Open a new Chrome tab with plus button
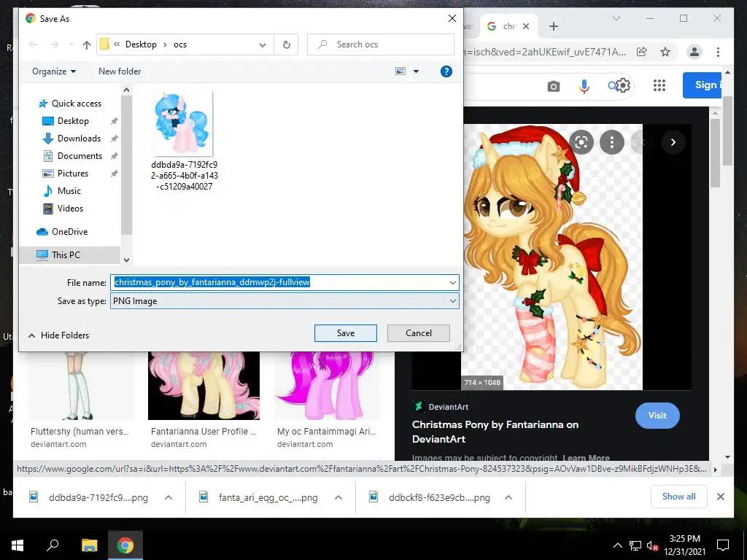The width and height of the screenshot is (747, 560). (x=553, y=27)
